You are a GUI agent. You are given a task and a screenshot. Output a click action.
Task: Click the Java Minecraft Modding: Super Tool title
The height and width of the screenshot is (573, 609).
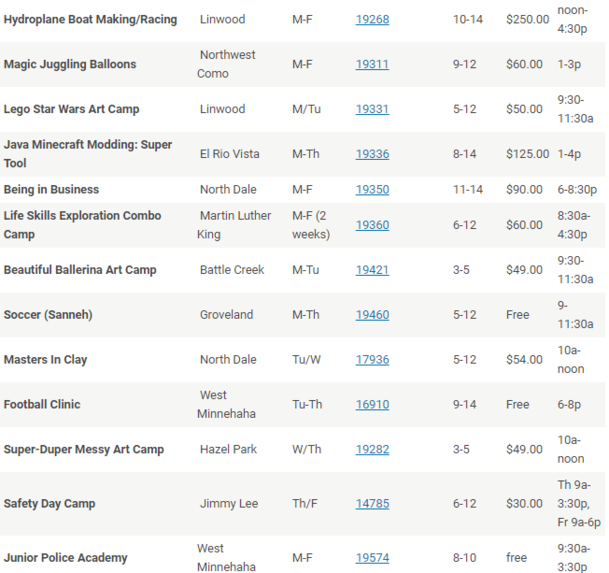[88, 154]
